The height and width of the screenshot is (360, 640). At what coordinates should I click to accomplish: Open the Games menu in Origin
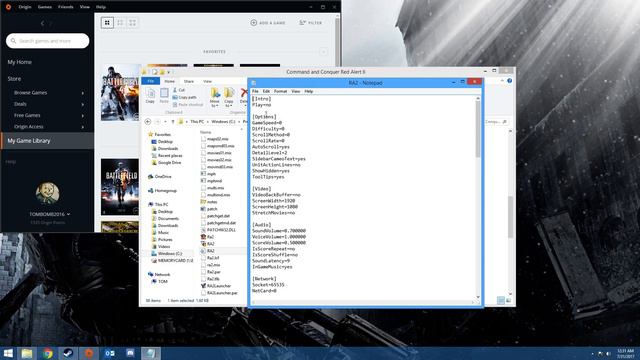tap(45, 7)
